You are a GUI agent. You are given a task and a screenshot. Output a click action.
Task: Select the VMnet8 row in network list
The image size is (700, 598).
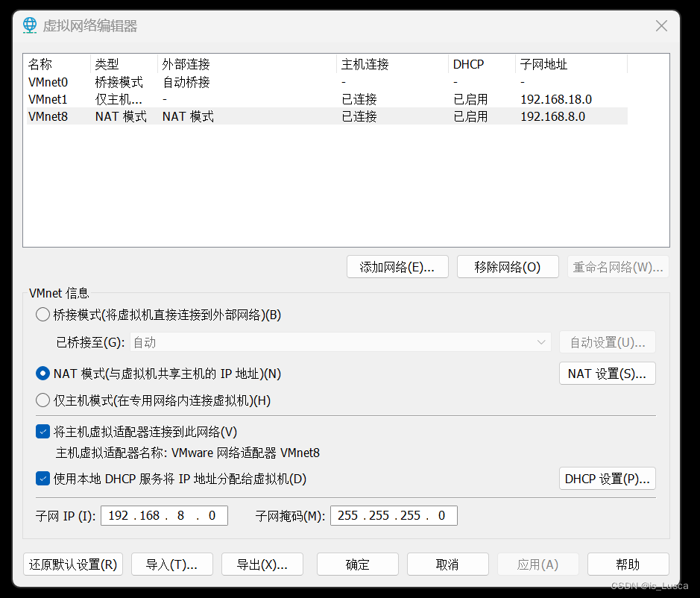(327, 116)
